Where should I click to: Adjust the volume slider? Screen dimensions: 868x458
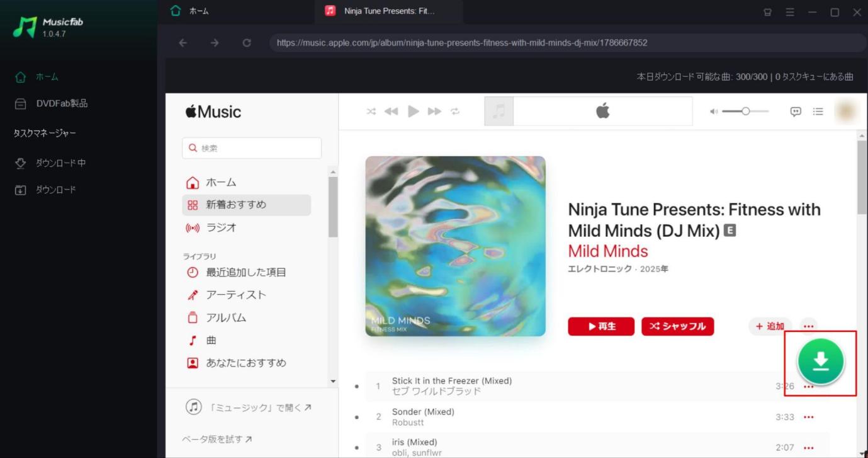coord(745,112)
